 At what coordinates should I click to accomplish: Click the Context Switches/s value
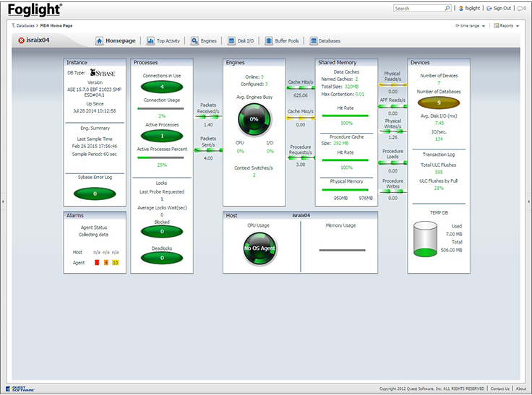point(254,175)
